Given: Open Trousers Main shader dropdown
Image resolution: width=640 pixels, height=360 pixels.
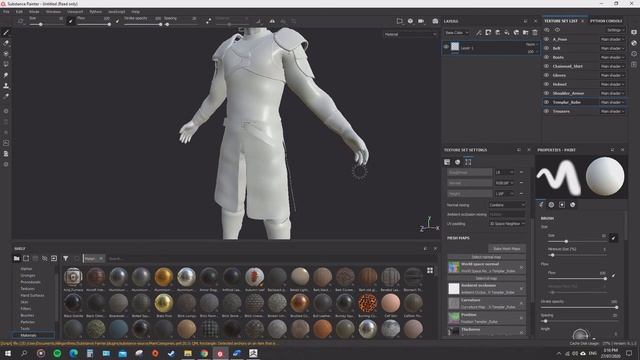Looking at the screenshot, I should coord(612,111).
